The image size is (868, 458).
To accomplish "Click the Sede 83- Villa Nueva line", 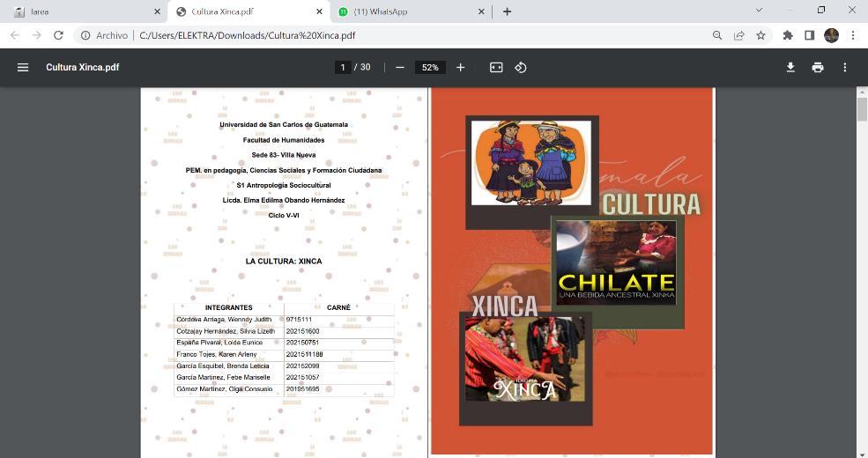I will [x=284, y=155].
